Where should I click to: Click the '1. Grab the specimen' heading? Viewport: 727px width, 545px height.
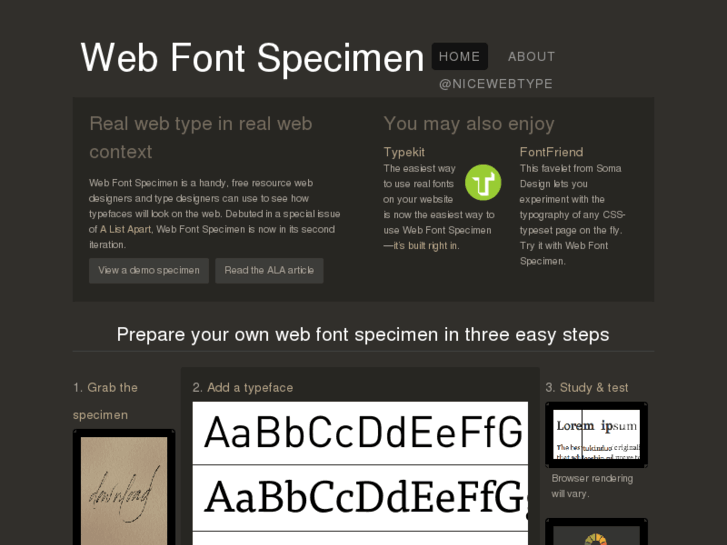pos(105,401)
